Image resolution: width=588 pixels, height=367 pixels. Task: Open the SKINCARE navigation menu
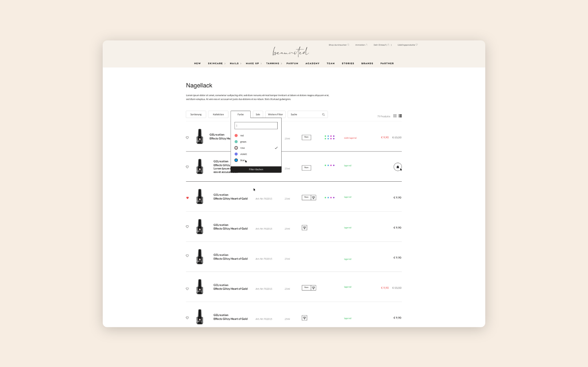(x=216, y=63)
